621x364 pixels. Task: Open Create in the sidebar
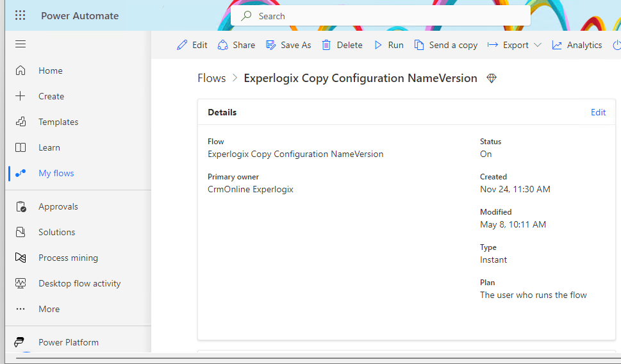(x=51, y=96)
